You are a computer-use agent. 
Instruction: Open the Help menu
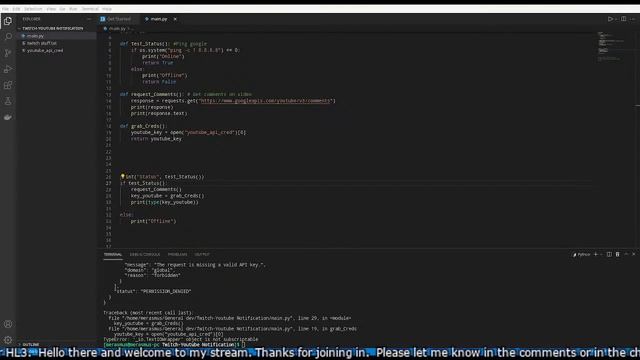[107, 9]
